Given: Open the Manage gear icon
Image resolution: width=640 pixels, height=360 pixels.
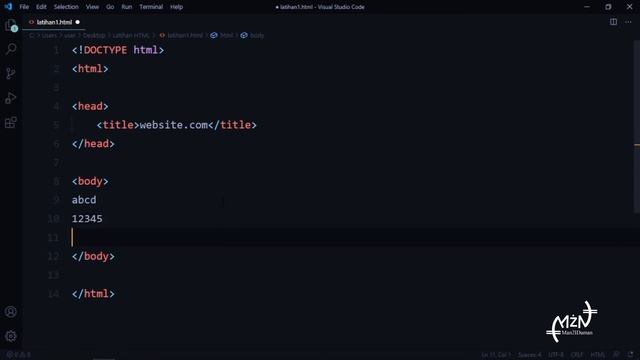Looking at the screenshot, I should [x=11, y=336].
